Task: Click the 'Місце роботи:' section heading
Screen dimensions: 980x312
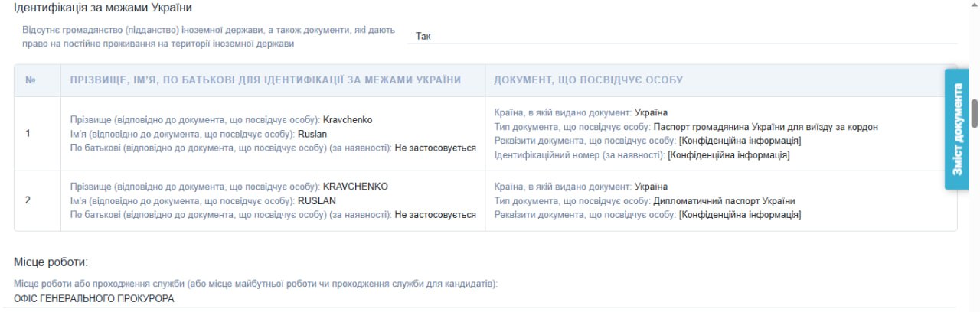Action: (51, 262)
